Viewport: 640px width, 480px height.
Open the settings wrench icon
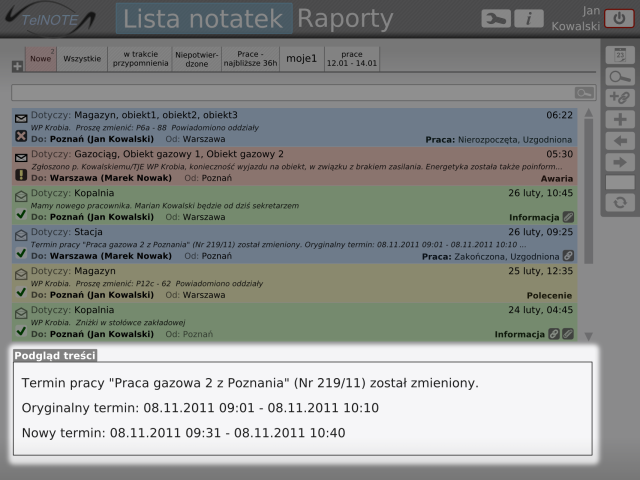(496, 19)
